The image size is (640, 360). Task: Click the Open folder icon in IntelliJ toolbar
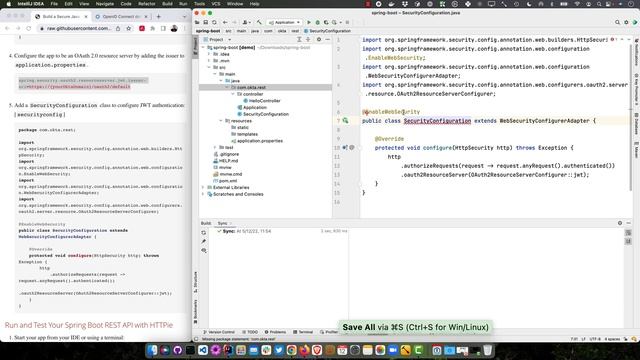[x=197, y=22]
